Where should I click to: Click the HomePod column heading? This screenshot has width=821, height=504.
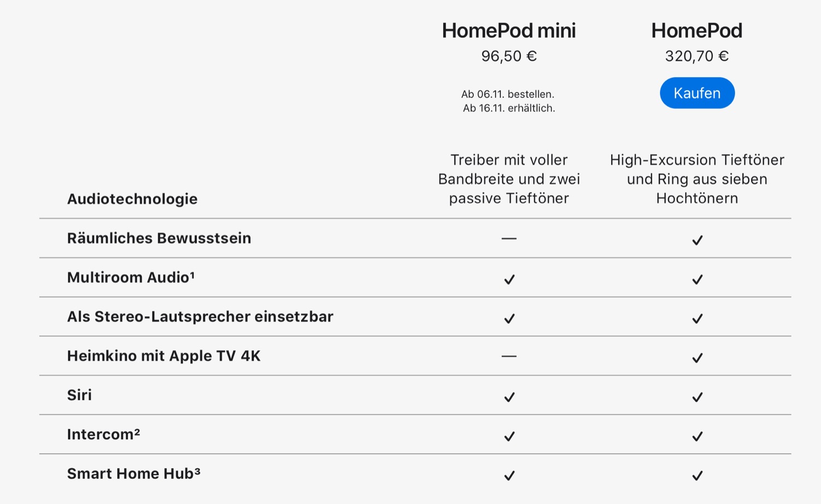point(697,31)
